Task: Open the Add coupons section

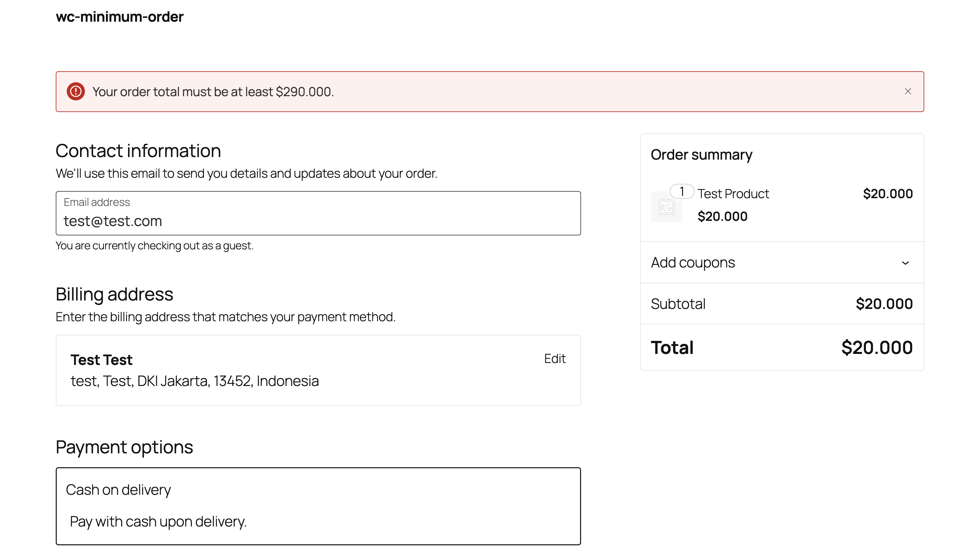Action: (x=693, y=263)
